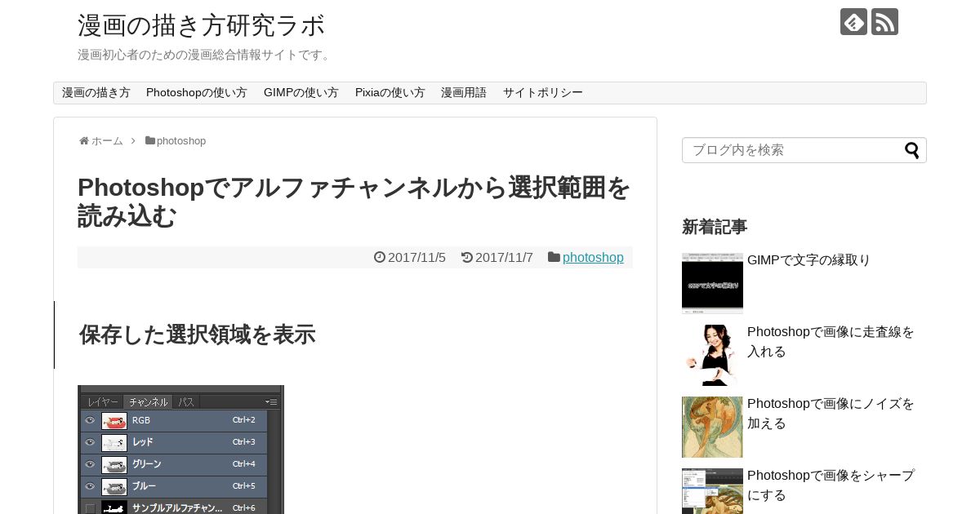Click Ctrl+2 shortcut text in RGB row
This screenshot has height=514, width=980.
pos(244,420)
